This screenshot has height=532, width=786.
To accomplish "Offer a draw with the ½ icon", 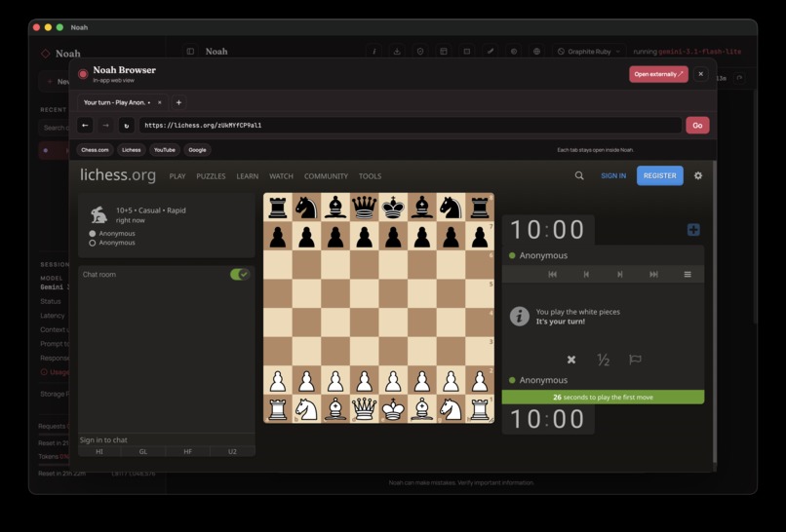I will [x=603, y=360].
